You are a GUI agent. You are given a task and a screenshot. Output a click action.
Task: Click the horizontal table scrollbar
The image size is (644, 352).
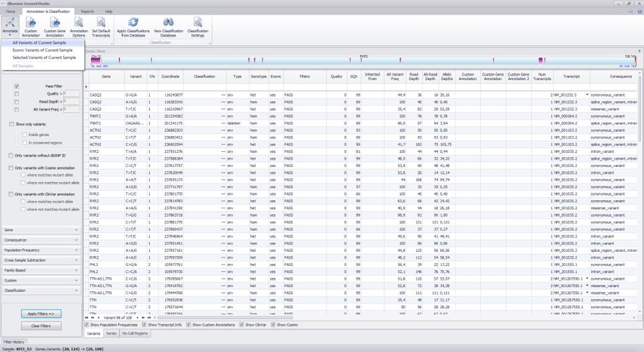[x=225, y=317]
